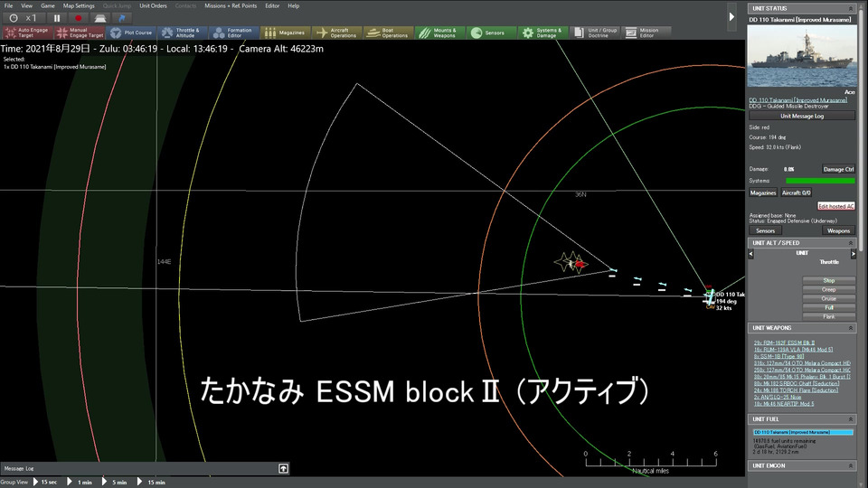
Task: Open the File menu
Action: point(8,5)
